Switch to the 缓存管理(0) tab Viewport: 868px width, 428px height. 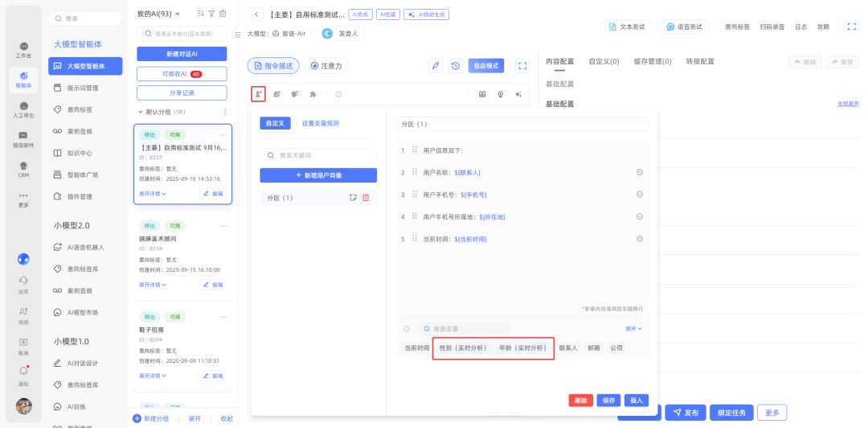tap(652, 61)
